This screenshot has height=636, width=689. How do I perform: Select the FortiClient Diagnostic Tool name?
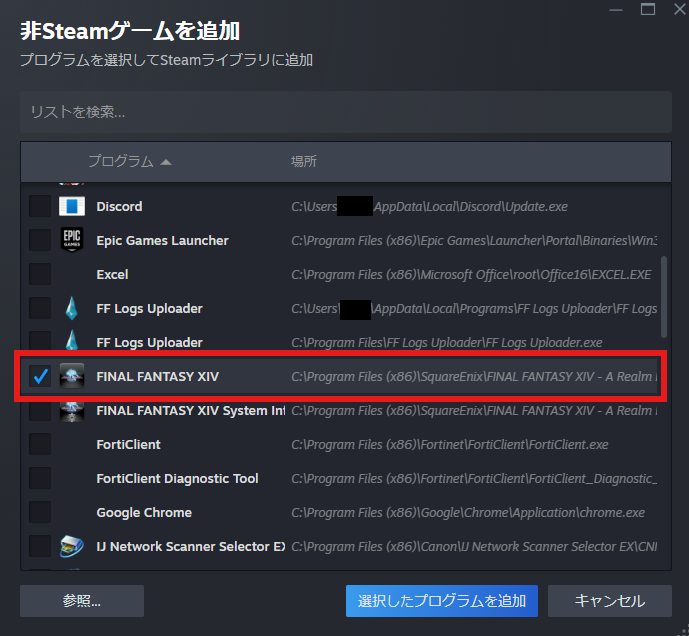(177, 478)
